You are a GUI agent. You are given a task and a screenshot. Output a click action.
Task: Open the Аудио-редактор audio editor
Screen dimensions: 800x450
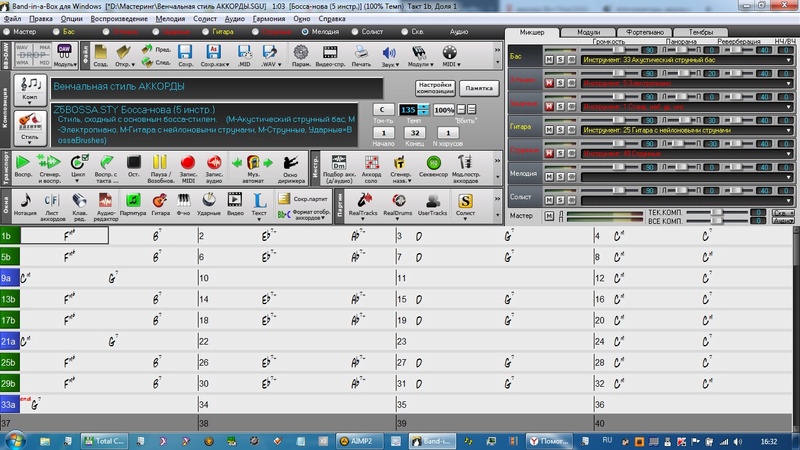(x=105, y=200)
